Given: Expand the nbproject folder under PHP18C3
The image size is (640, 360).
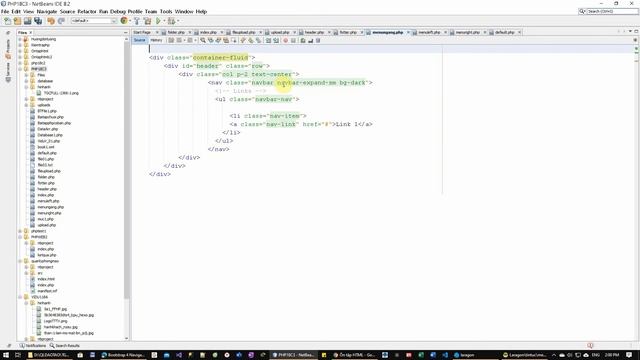Looking at the screenshot, I should coord(27,99).
